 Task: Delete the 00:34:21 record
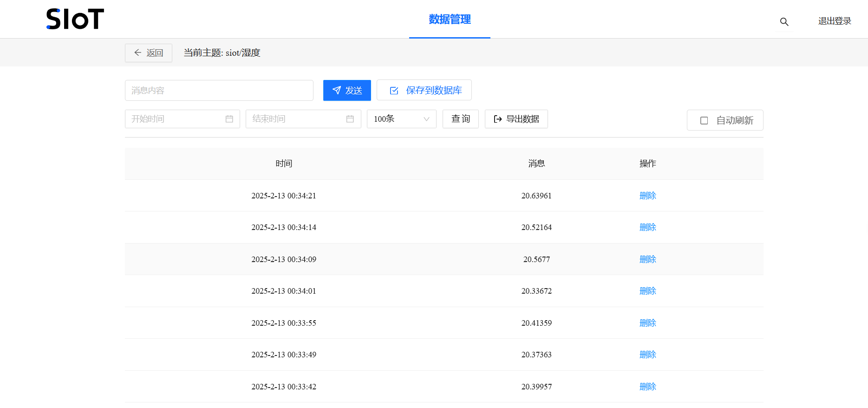(648, 196)
